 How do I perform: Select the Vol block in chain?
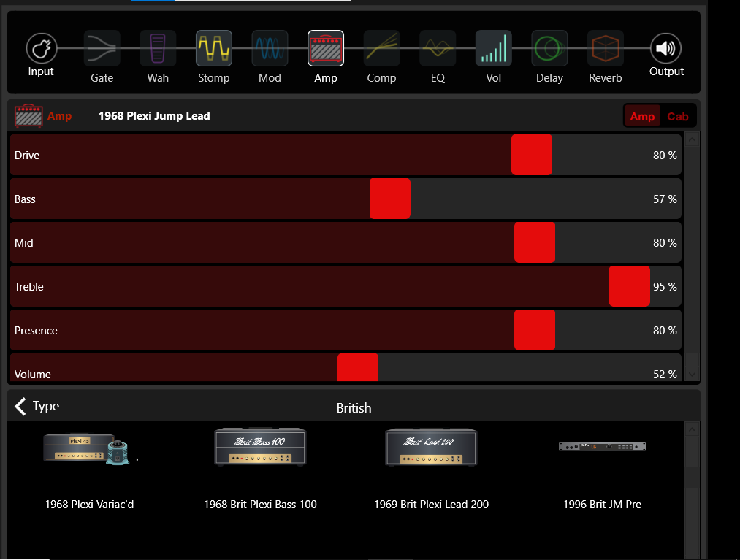click(x=494, y=49)
